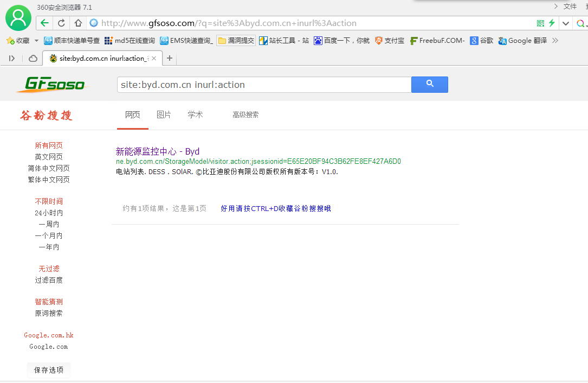The image size is (588, 383).
Task: Select 原词搜索 option
Action: [49, 313]
